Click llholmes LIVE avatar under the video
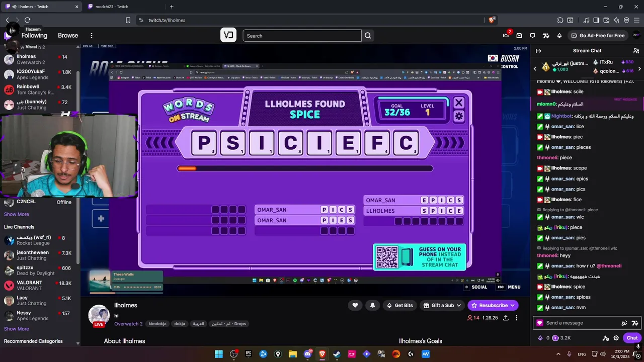The image size is (644, 362). (99, 315)
